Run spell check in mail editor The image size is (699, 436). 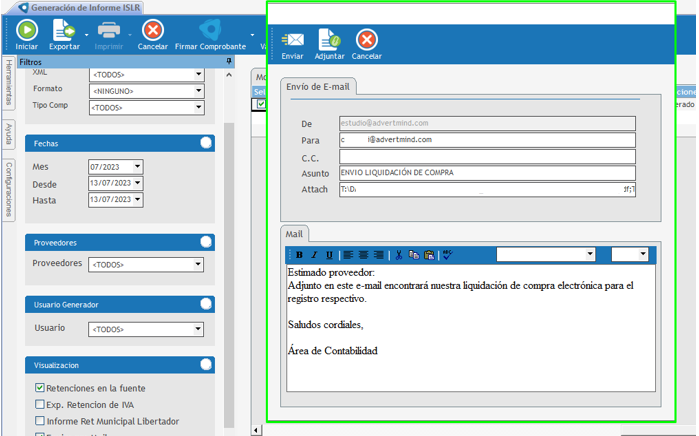(448, 255)
